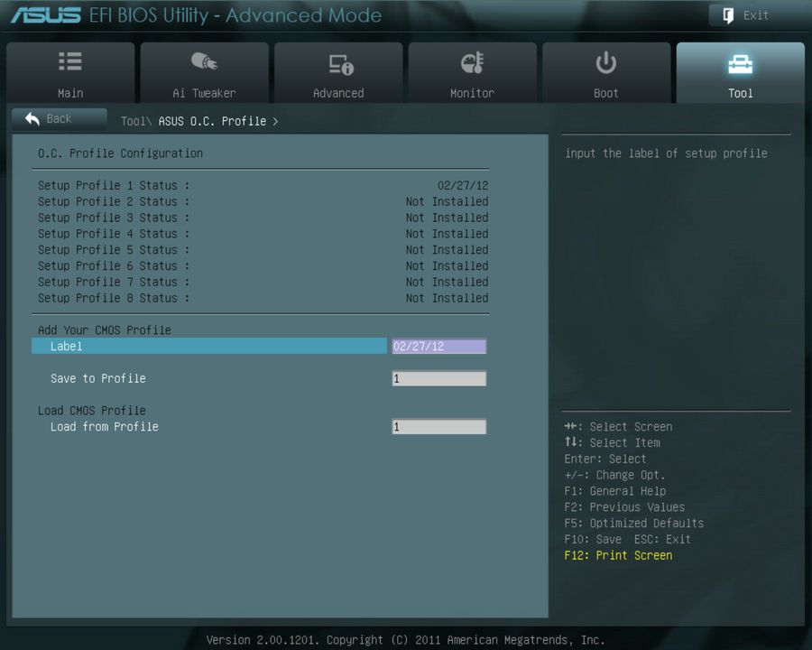The width and height of the screenshot is (812, 650).
Task: Click the Label input field
Action: 209,346
